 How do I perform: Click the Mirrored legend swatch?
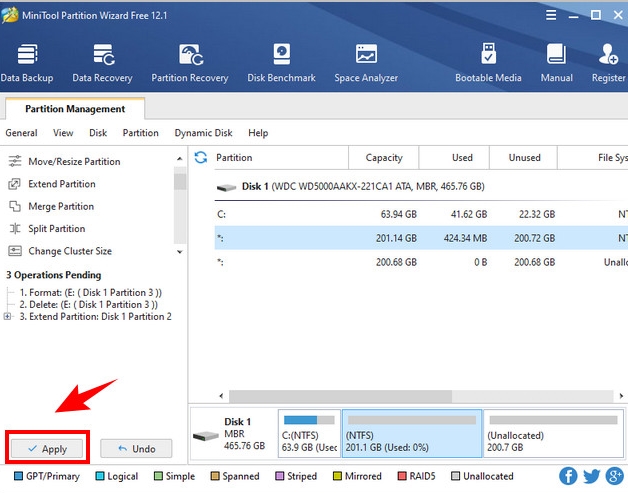pos(337,476)
